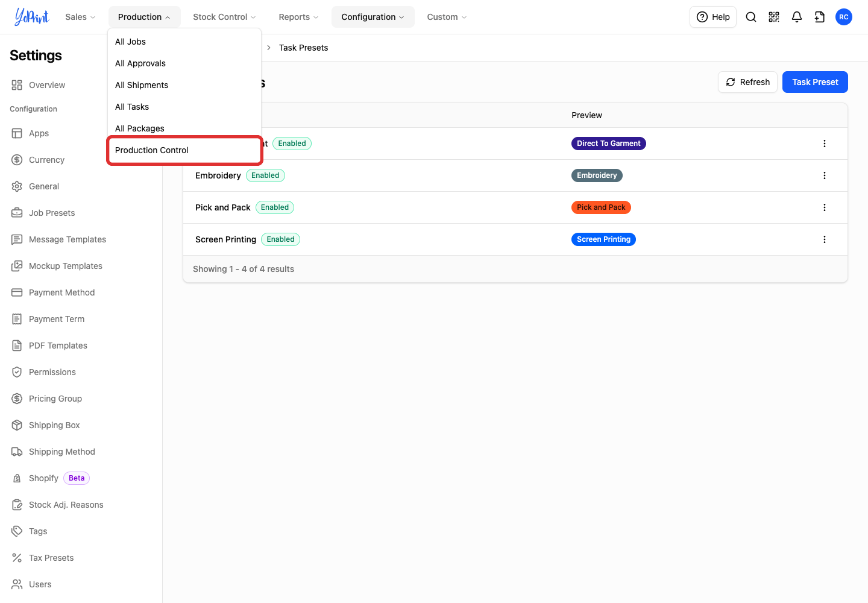Click the Tags icon in sidebar

pos(17,531)
